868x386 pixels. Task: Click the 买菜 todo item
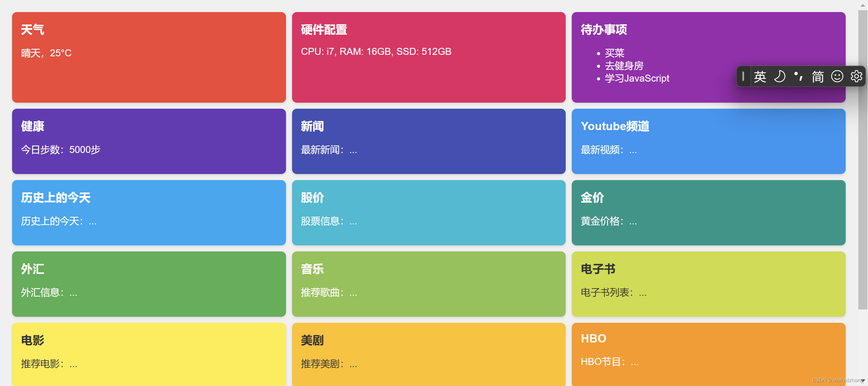(x=614, y=53)
